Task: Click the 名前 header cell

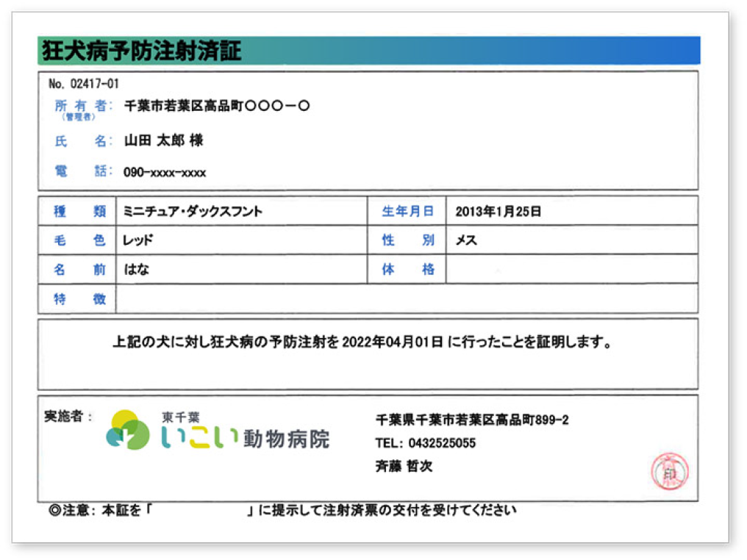Action: click(x=77, y=270)
